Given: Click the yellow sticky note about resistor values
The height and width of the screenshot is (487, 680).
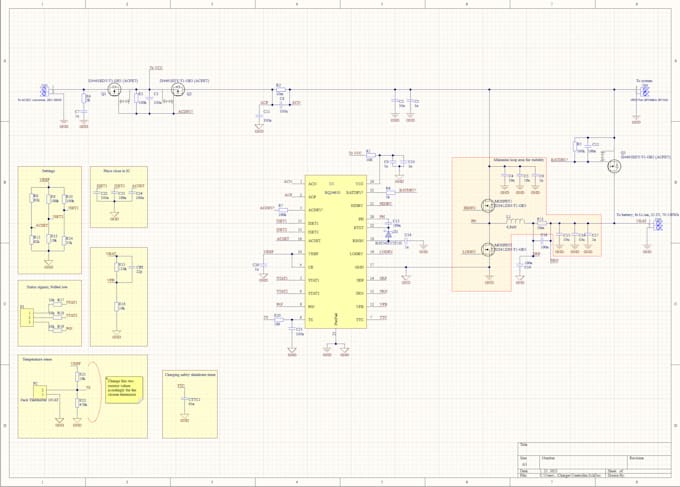Looking at the screenshot, I should coord(124,390).
